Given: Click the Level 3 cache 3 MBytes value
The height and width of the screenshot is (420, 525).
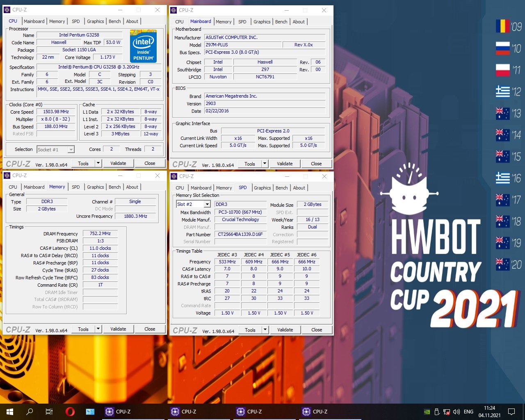Looking at the screenshot, I should click(121, 134).
